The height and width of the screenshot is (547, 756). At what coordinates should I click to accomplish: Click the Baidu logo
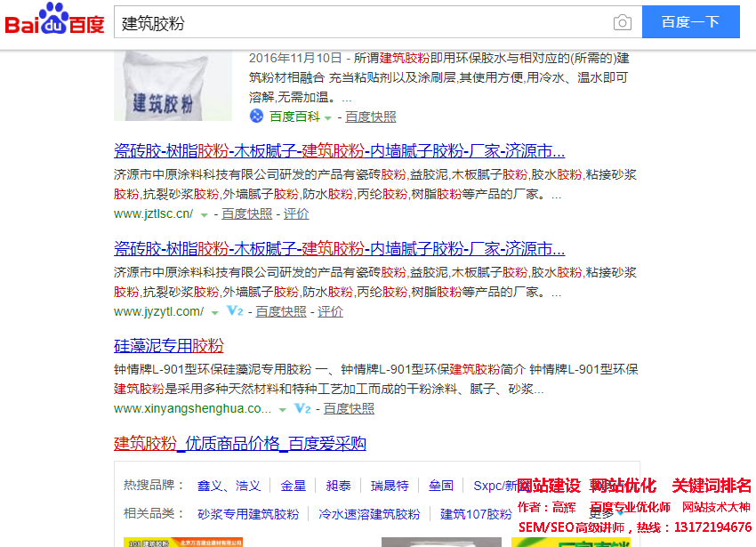(55, 22)
